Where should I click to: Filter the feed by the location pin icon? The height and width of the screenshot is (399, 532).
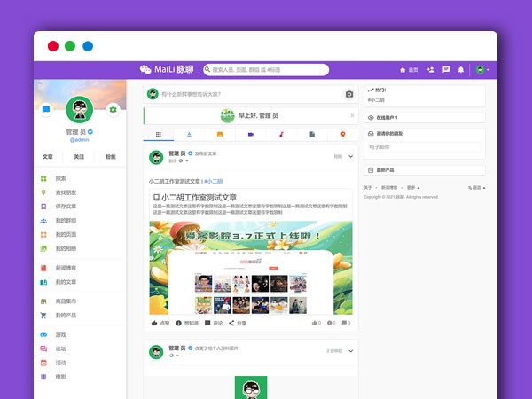click(x=342, y=135)
